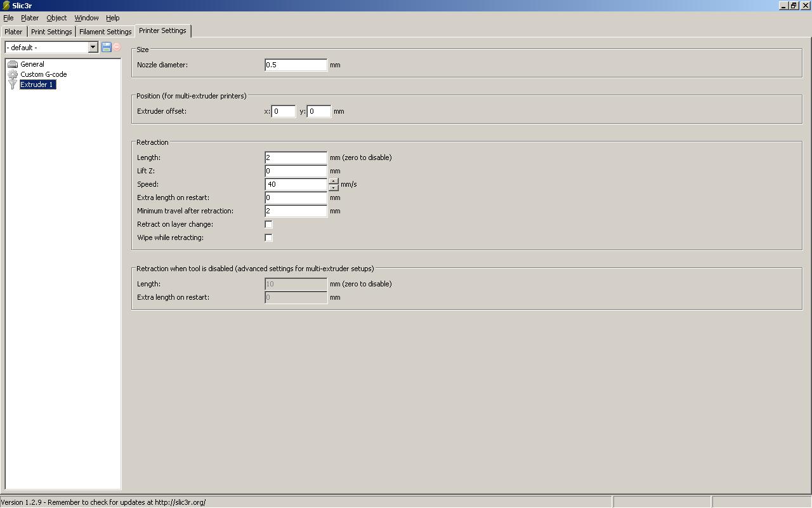
Task: Click Minimum travel after retraction field
Action: pos(296,211)
